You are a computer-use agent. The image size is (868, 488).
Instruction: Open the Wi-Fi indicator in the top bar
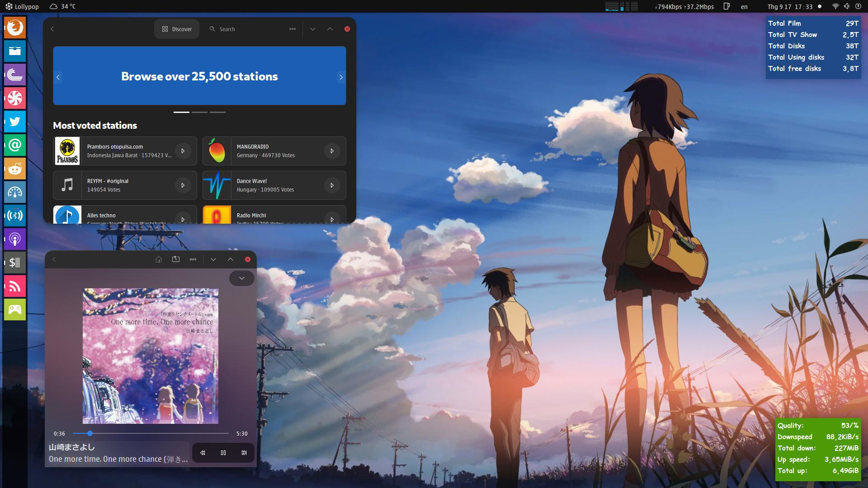[x=835, y=6]
